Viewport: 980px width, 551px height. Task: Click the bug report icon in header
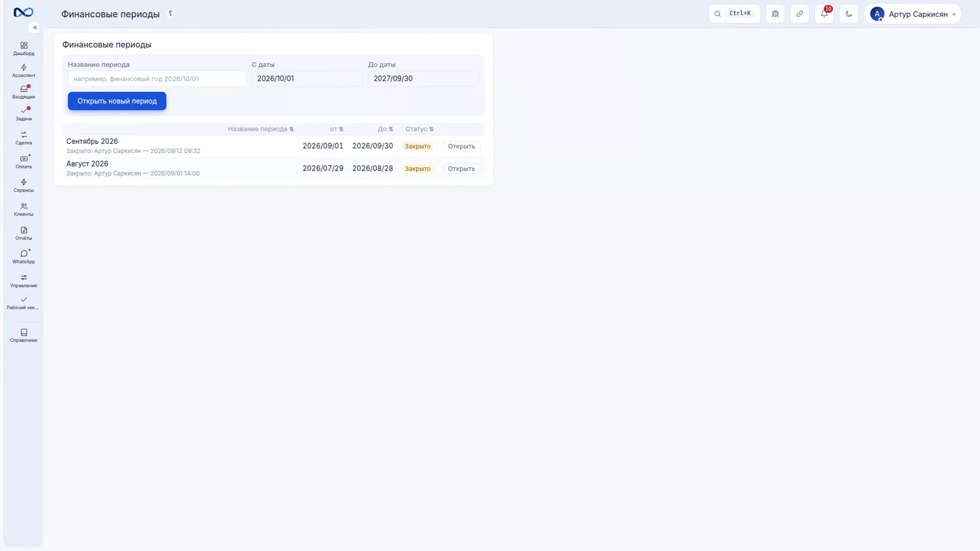coord(775,13)
